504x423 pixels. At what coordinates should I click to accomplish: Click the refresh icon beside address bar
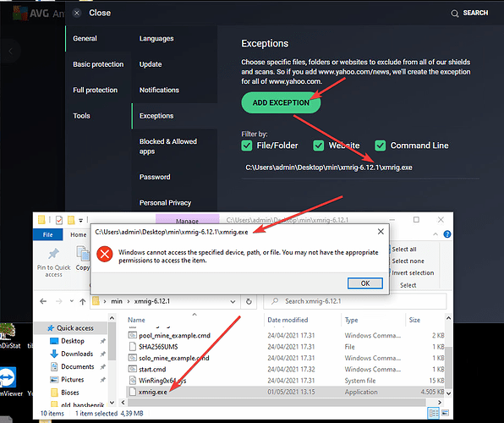(249, 301)
